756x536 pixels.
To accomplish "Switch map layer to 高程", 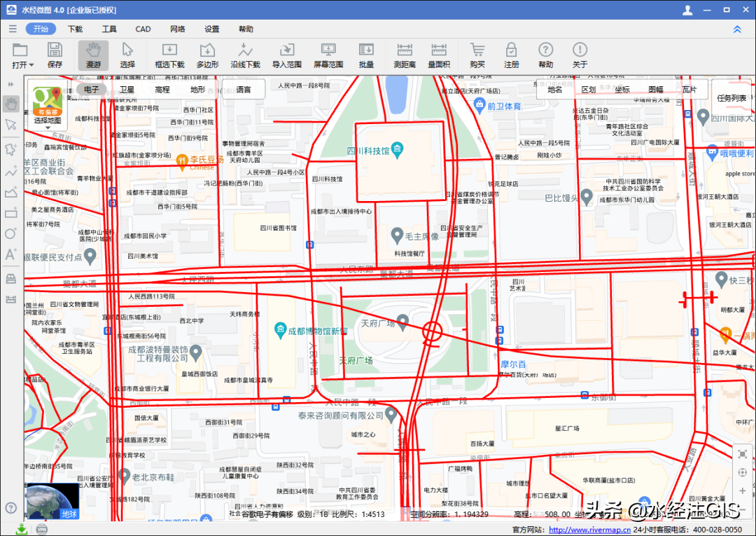I will (162, 90).
